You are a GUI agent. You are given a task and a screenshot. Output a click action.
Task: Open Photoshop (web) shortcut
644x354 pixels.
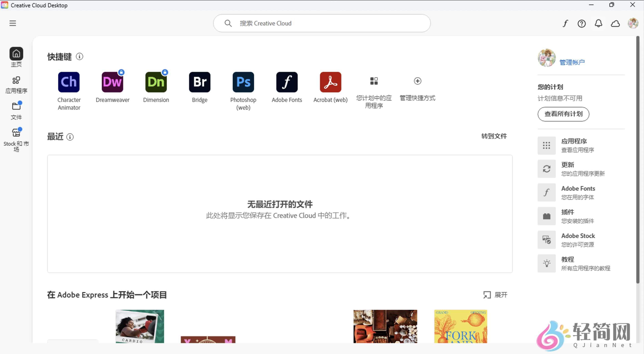coord(243,82)
